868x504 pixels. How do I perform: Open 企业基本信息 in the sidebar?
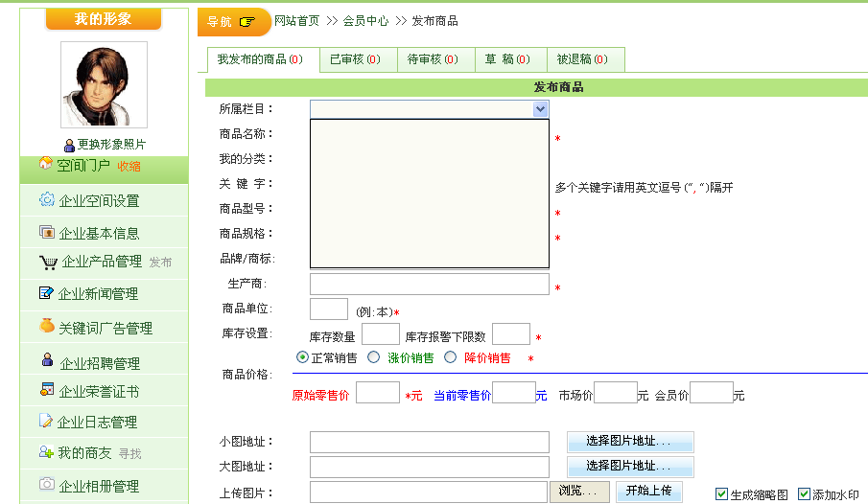point(99,233)
